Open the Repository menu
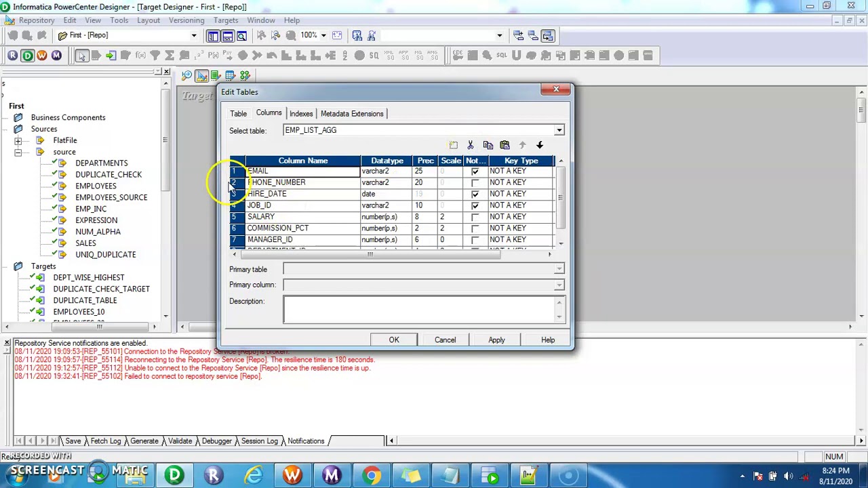 point(37,20)
